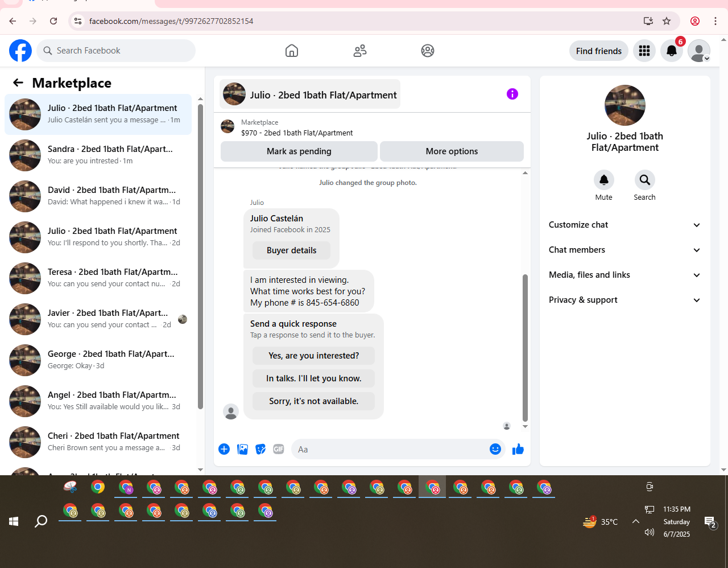
Task: Open Sandra 2bed 1bath conversation
Action: pyautogui.click(x=98, y=155)
